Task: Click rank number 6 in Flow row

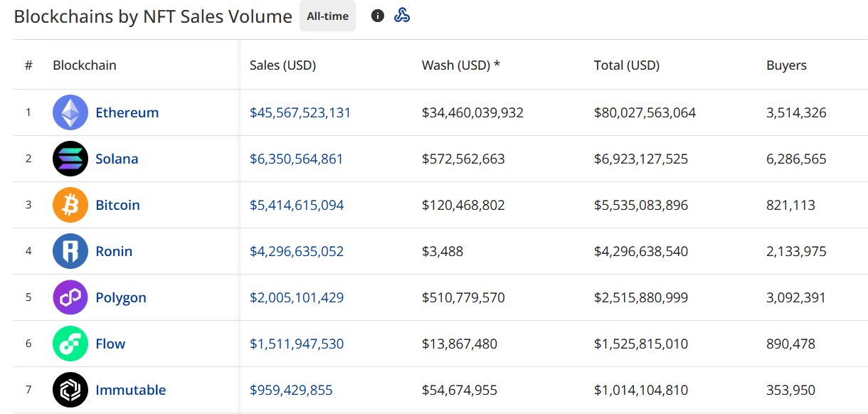Action: click(28, 344)
